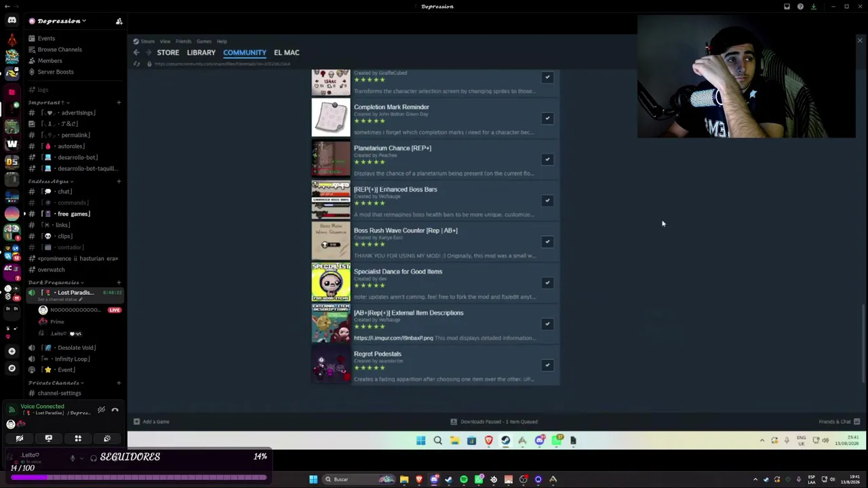The width and height of the screenshot is (868, 488).
Task: Open Spotify from the Windows taskbar
Action: (x=464, y=480)
